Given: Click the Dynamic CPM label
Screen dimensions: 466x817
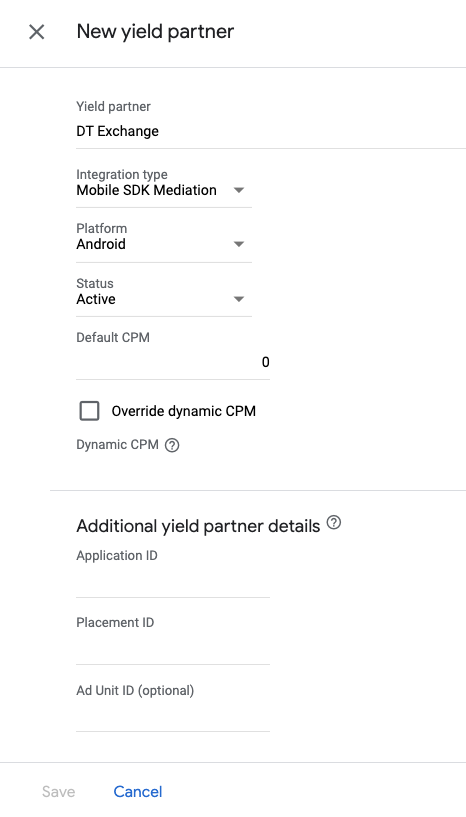Looking at the screenshot, I should (117, 445).
